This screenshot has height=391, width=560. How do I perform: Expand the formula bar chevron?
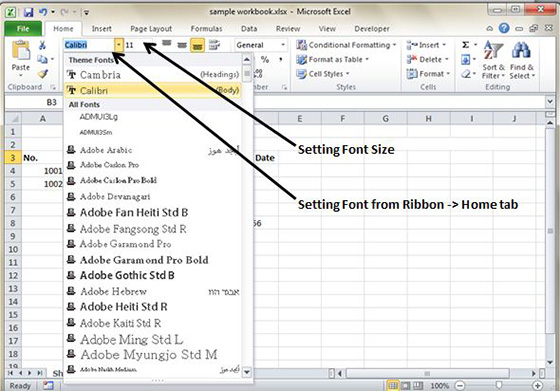click(550, 102)
